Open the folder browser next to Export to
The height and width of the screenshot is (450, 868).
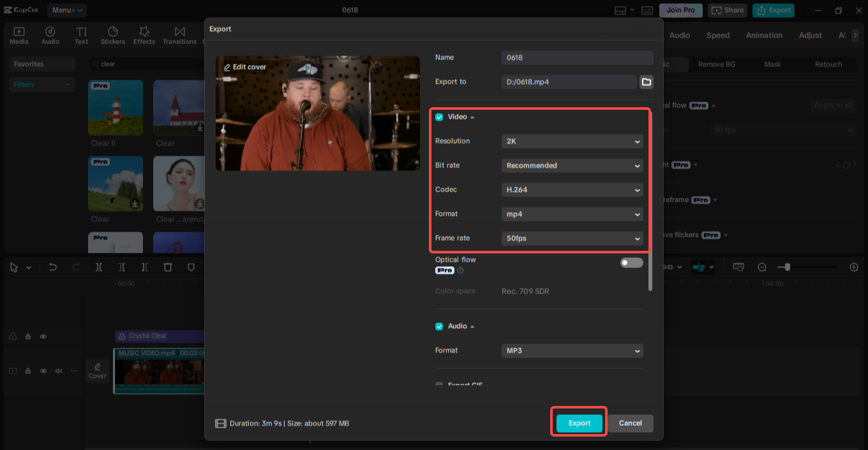point(646,82)
